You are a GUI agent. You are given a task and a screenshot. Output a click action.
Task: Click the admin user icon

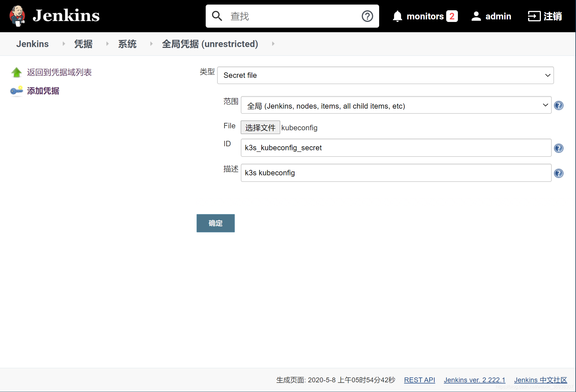click(x=476, y=16)
